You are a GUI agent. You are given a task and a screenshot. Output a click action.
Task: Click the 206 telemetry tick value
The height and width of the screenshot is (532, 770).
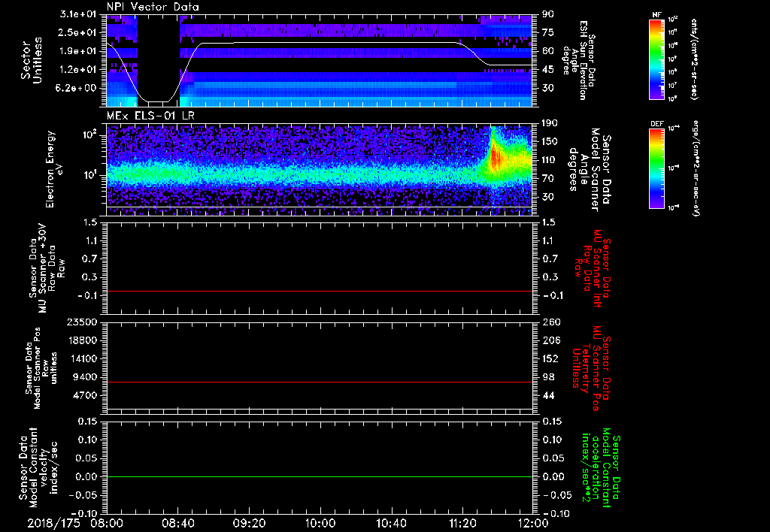551,340
